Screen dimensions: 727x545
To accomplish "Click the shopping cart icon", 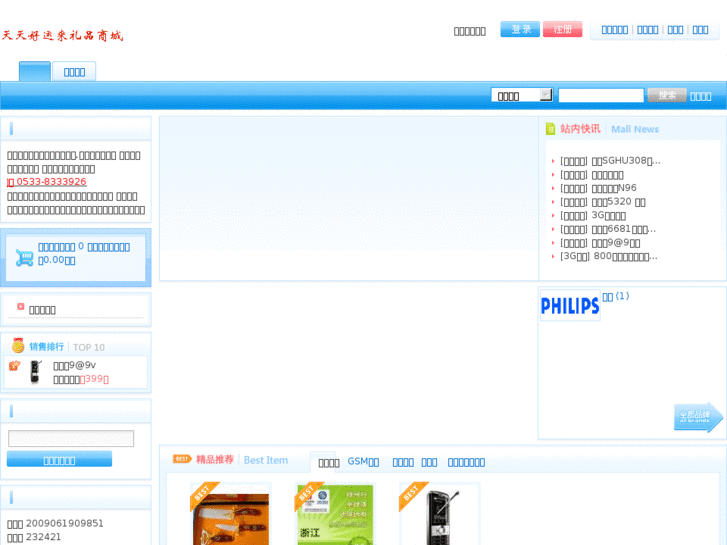I will 24,257.
